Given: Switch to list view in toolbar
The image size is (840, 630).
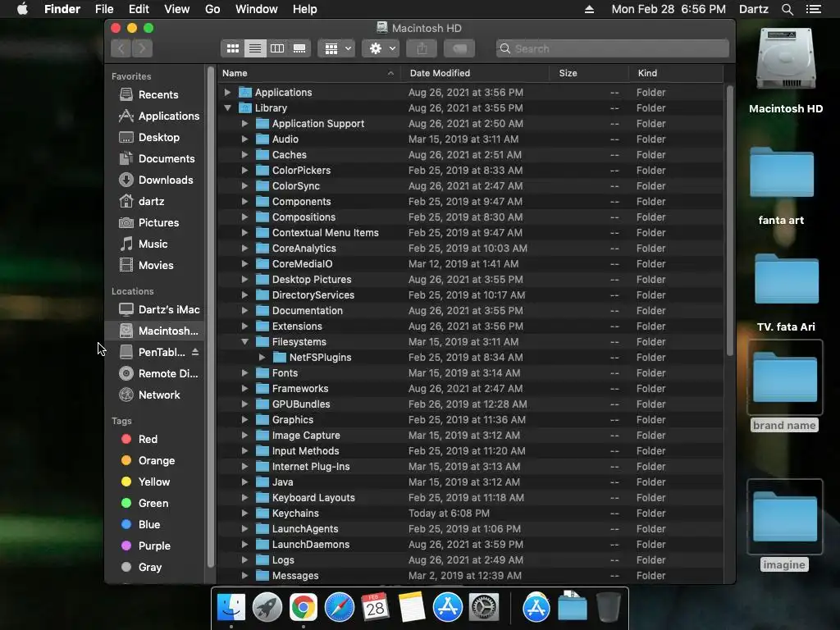Looking at the screenshot, I should [255, 48].
